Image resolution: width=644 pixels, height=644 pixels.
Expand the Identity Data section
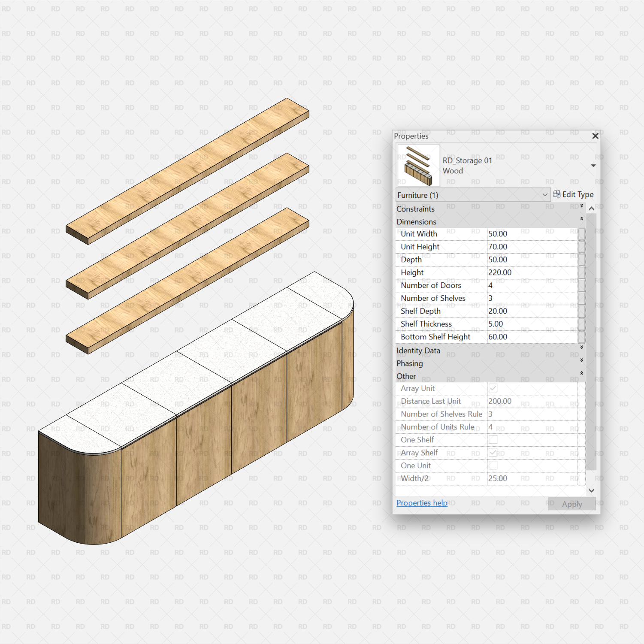click(582, 348)
